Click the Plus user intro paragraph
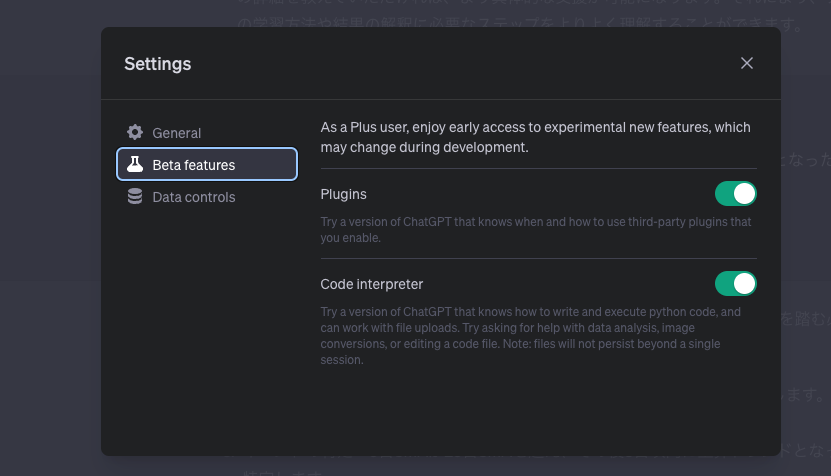Image resolution: width=831 pixels, height=476 pixels. coord(535,137)
